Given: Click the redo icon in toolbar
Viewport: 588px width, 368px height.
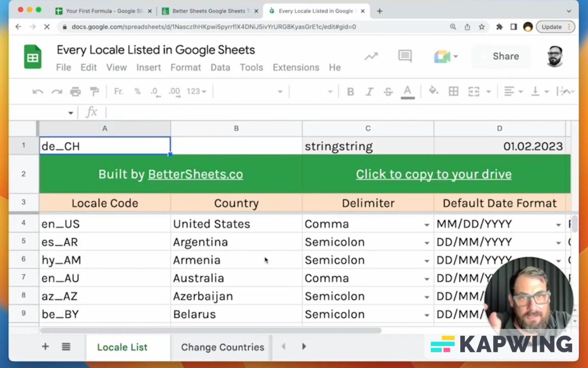Looking at the screenshot, I should click(x=57, y=92).
